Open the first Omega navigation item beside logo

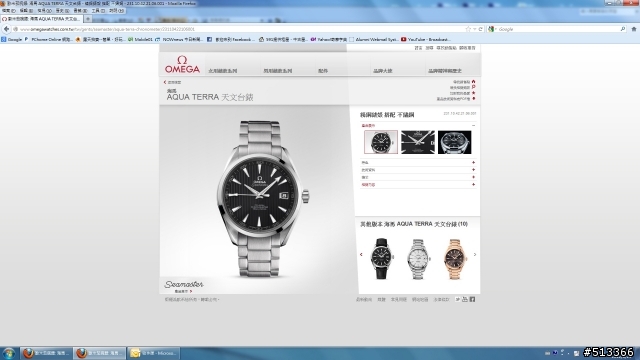[x=222, y=71]
